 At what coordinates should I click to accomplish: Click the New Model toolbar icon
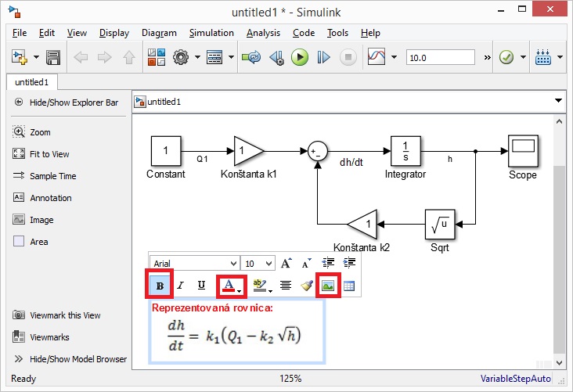pyautogui.click(x=20, y=57)
